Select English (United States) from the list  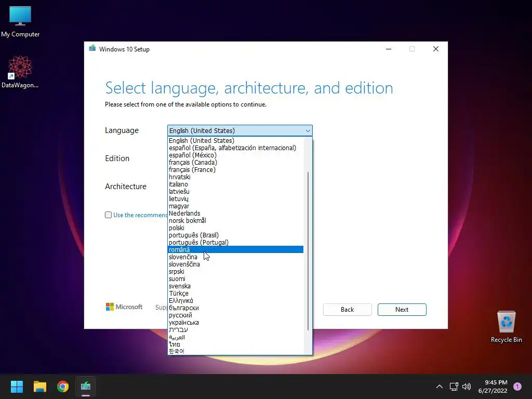[x=235, y=140]
